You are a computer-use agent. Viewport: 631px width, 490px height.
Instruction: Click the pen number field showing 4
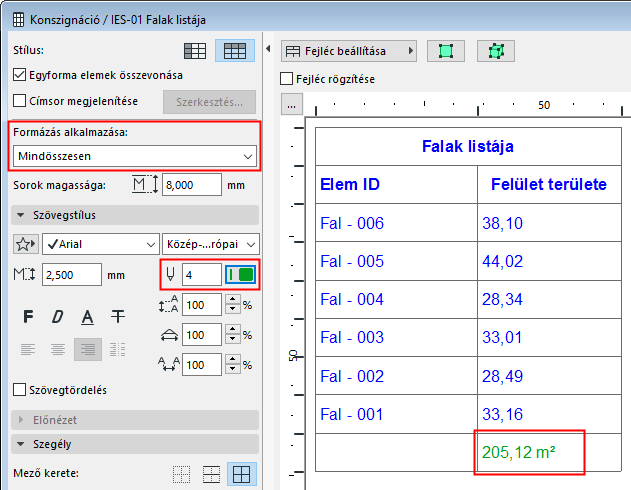[x=202, y=275]
